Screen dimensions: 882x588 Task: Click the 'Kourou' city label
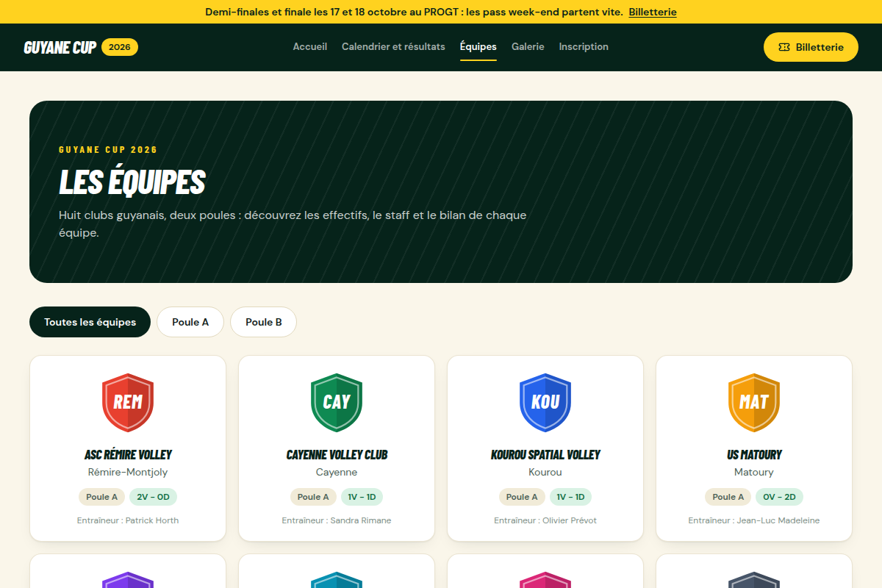pos(545,472)
